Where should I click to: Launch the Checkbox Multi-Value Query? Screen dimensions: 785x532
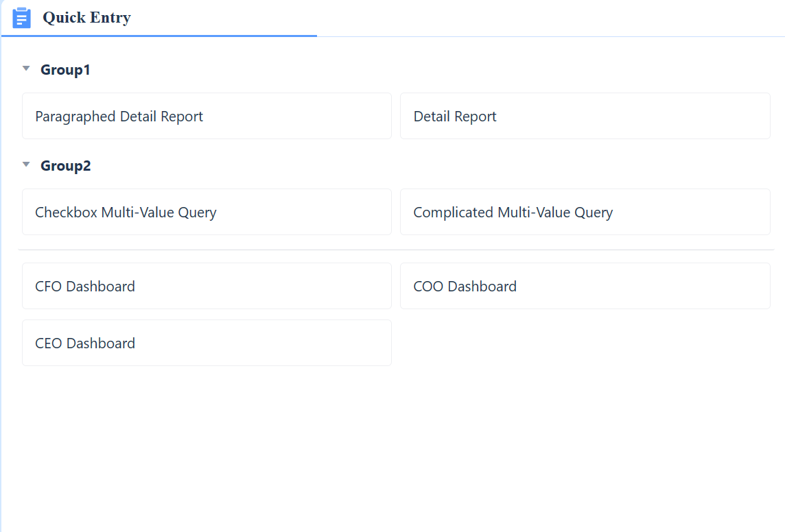(207, 212)
